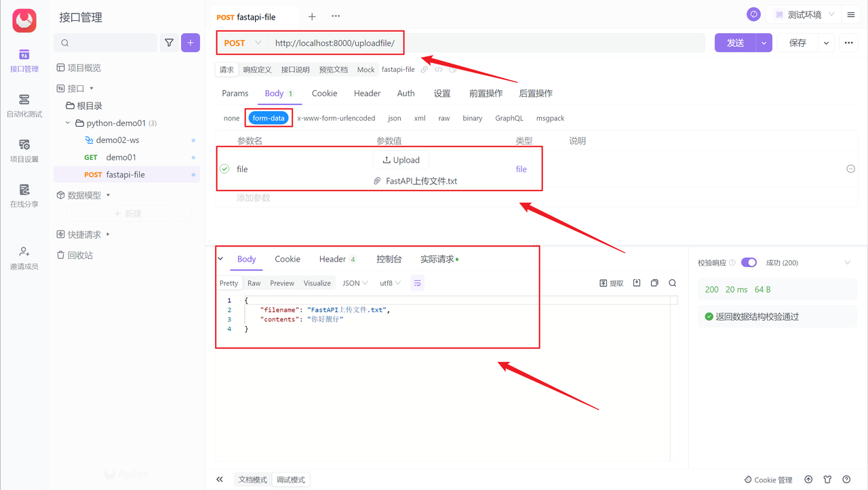Select the none body type

[x=232, y=118]
